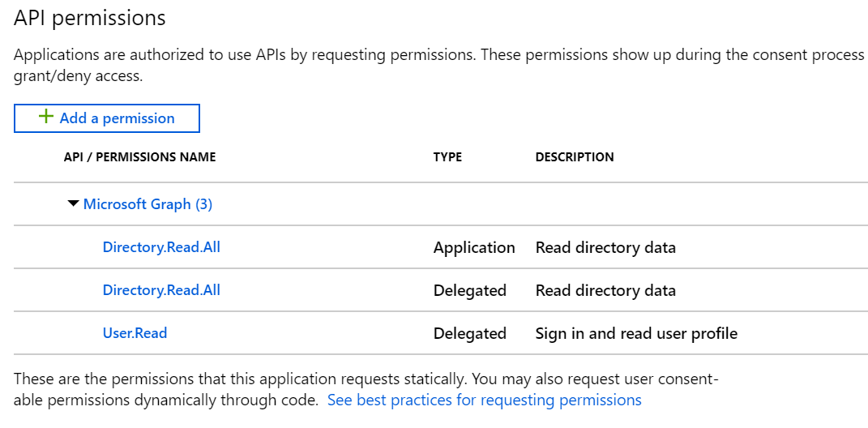868x428 pixels.
Task: Collapse the Microsoft Graph group triangle
Action: 74,204
